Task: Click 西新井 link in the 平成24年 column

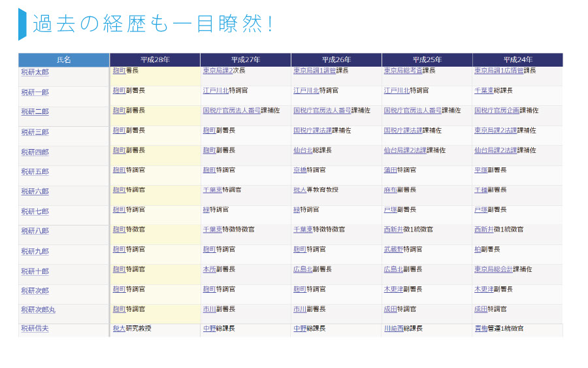Action: pyautogui.click(x=483, y=229)
